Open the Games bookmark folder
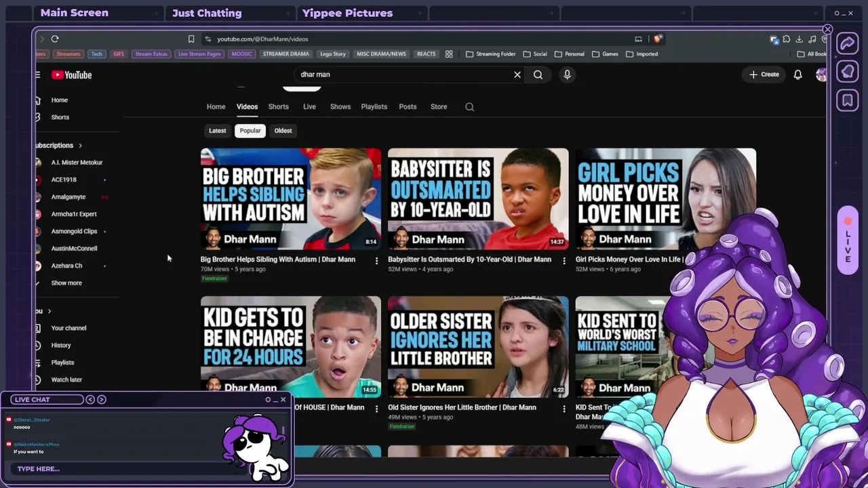 coord(605,54)
